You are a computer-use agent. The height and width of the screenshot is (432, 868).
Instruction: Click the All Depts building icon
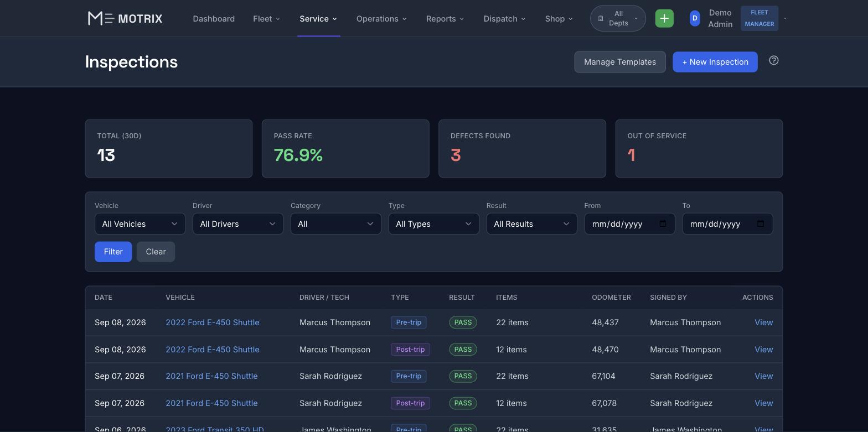tap(601, 18)
